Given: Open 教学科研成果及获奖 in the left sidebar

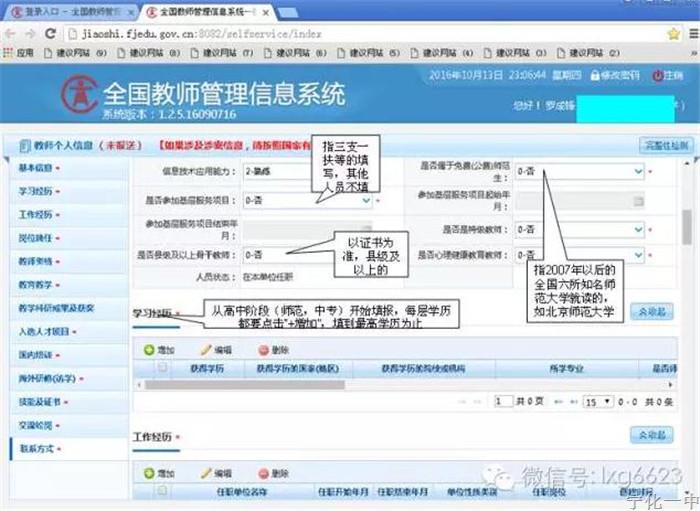Looking at the screenshot, I should click(x=68, y=308).
